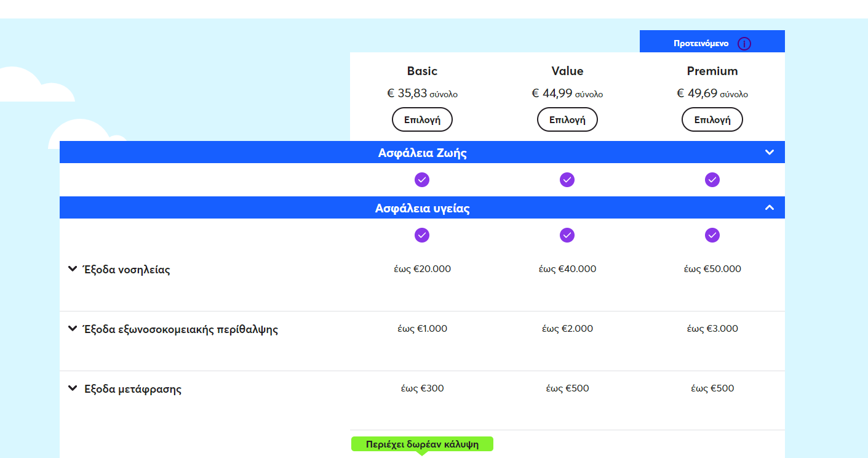
Task: Click Basic checkmark in Ασφάλεια Ζωής row
Action: [x=422, y=180]
